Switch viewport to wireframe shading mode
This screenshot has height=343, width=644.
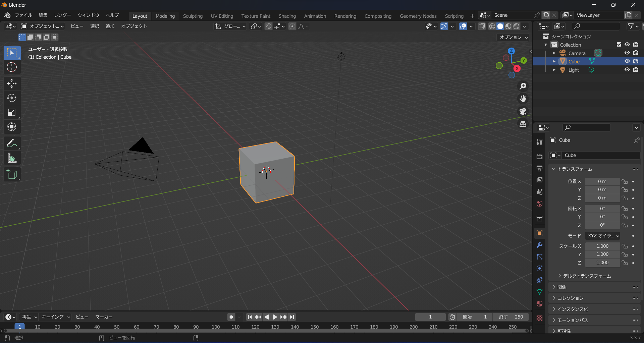pyautogui.click(x=492, y=26)
